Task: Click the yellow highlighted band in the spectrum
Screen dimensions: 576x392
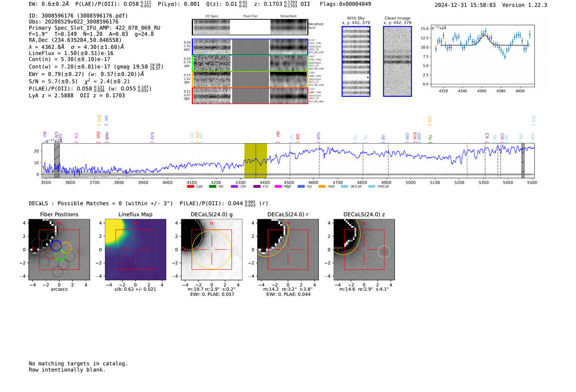Action: tap(255, 160)
